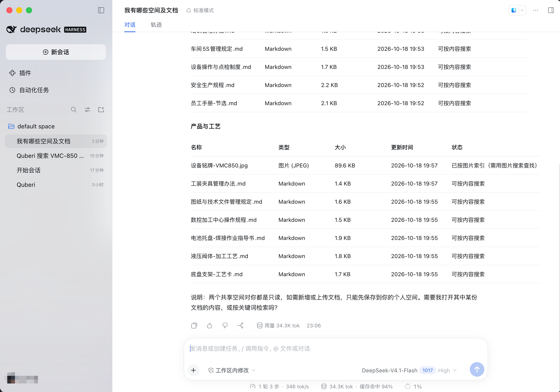Give the response a thumbs up
Viewport: 560px width, 392px height.
[209, 326]
